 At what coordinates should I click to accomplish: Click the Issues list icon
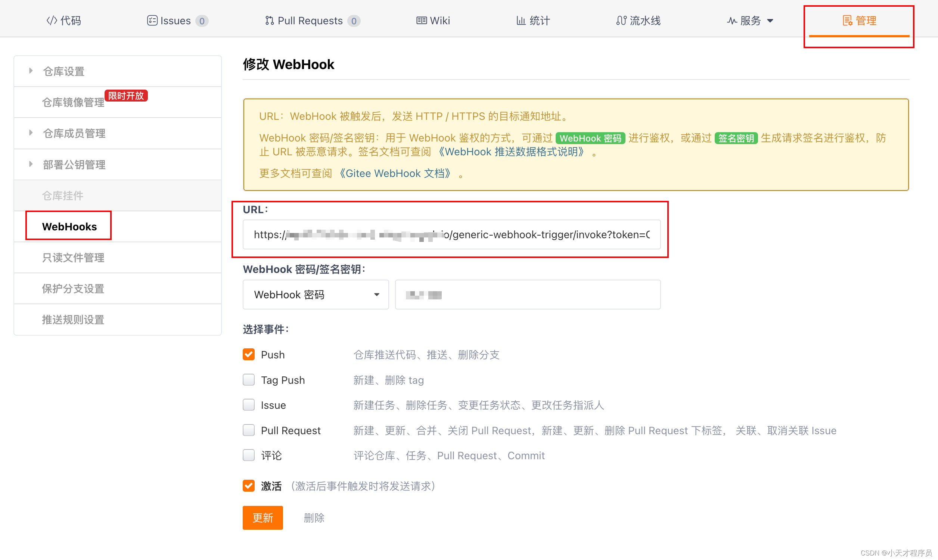[x=152, y=21]
